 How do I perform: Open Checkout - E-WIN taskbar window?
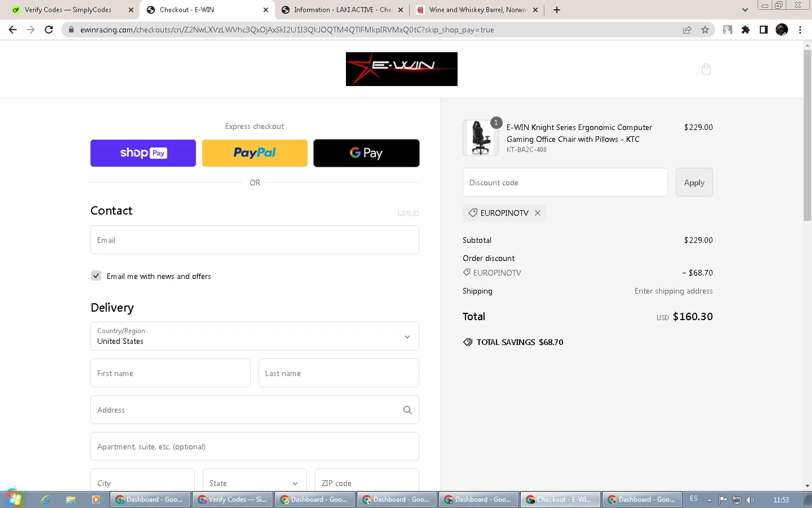(x=560, y=499)
